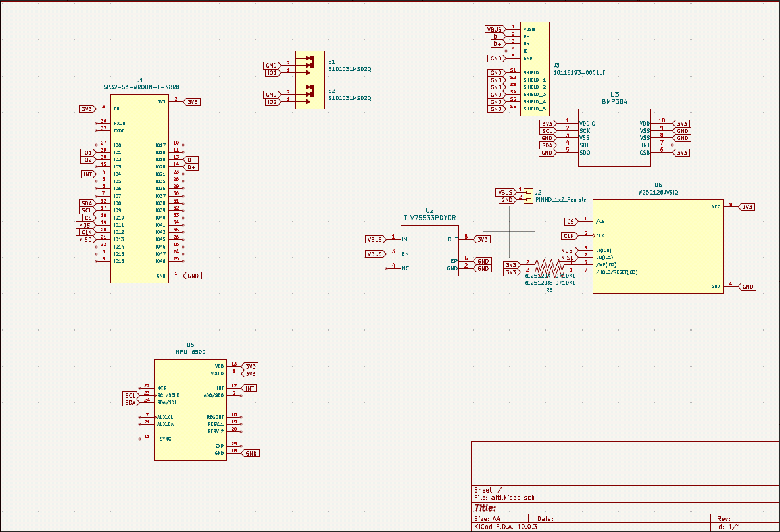Image resolution: width=780 pixels, height=532 pixels.
Task: Click the GND label on U3 SDO pin
Action: tap(547, 153)
